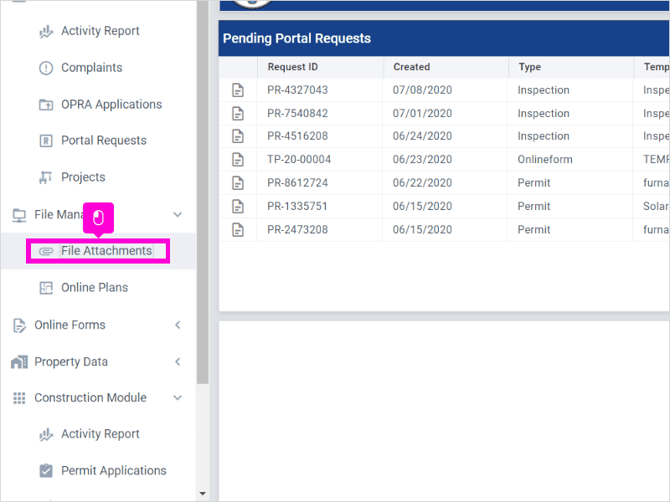Select the Property Data menu label

pos(71,362)
